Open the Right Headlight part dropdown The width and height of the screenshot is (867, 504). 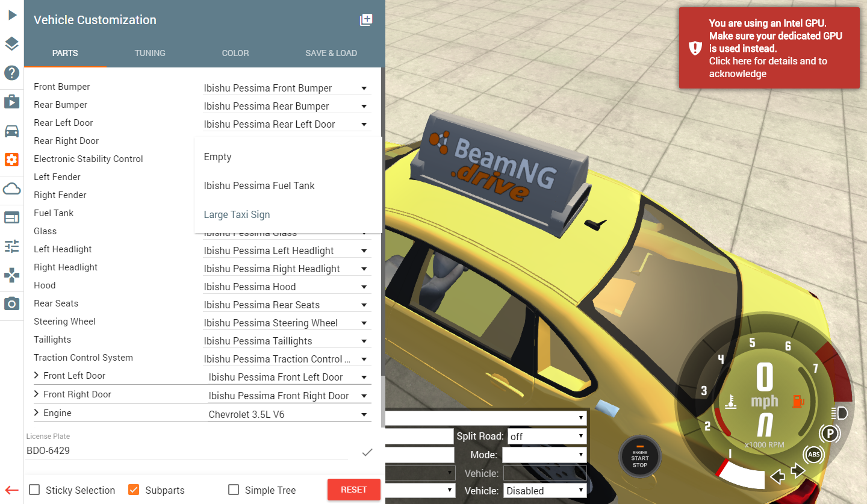tap(287, 269)
